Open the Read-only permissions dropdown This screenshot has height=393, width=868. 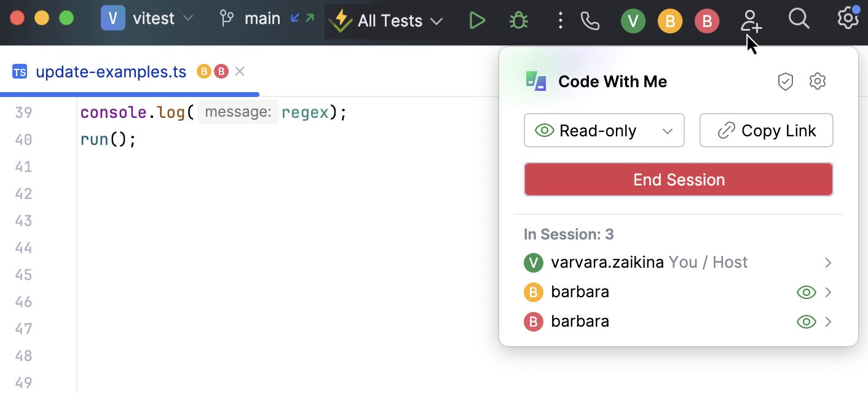604,131
